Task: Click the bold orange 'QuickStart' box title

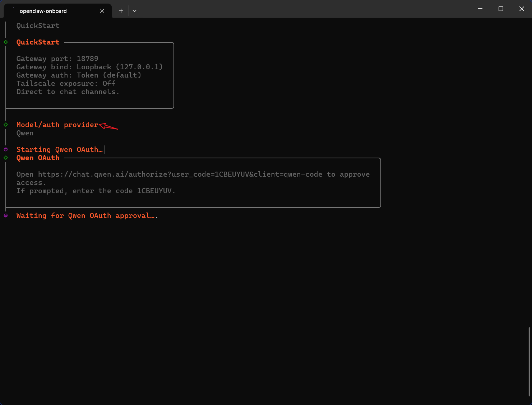Action: click(38, 42)
